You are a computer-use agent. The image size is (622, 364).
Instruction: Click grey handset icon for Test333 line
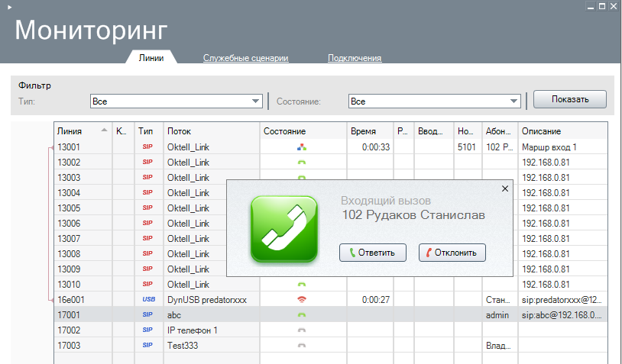pyautogui.click(x=301, y=345)
